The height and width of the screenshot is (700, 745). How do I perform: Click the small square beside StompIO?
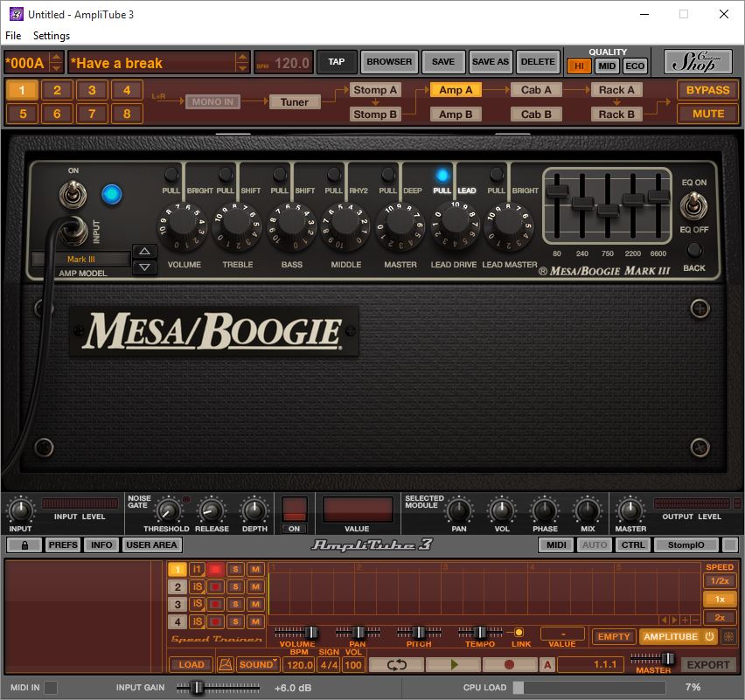(729, 544)
